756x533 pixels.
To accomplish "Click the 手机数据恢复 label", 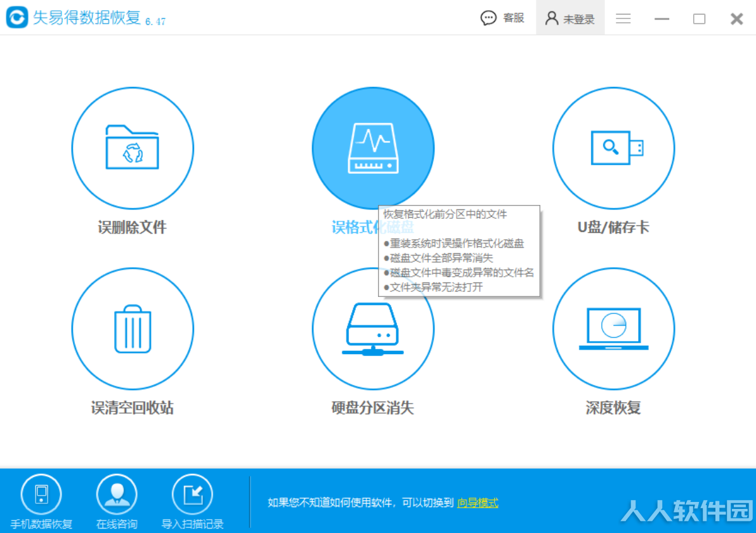I will click(x=41, y=524).
